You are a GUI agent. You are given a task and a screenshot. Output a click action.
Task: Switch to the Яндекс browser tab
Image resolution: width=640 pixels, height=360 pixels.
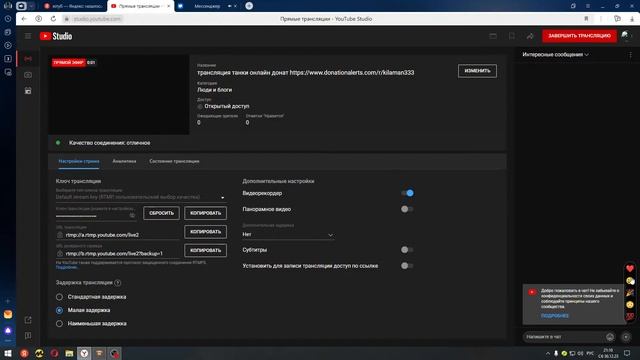(73, 6)
